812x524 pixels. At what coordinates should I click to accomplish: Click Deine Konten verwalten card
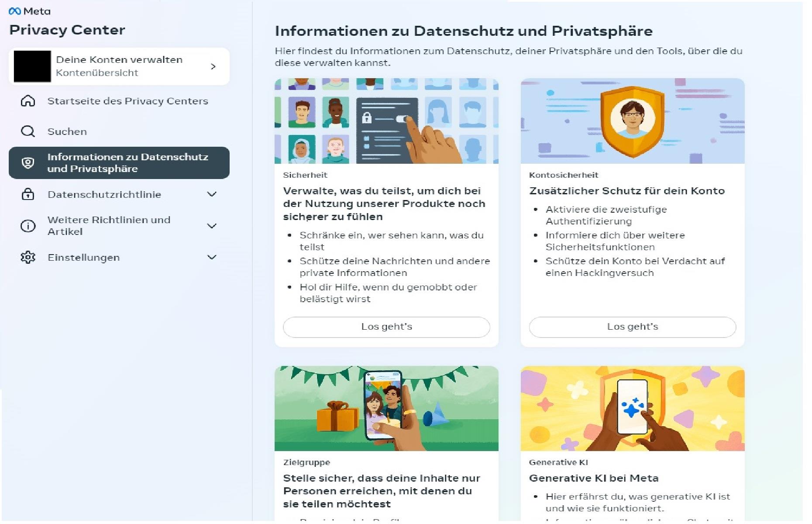(119, 66)
